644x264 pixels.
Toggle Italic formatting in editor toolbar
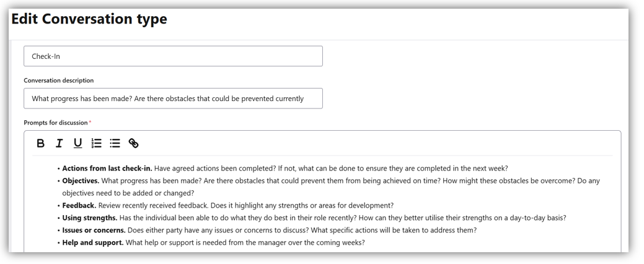(x=59, y=143)
